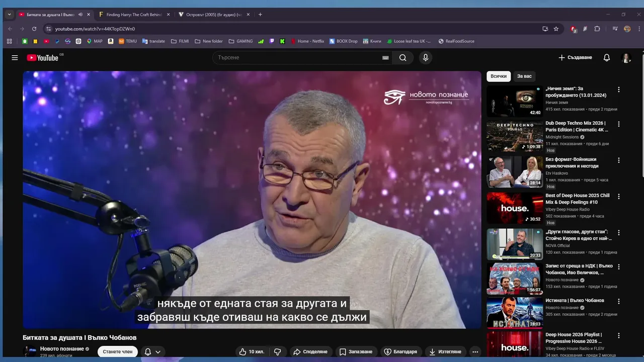Open Без формат-Войнишки приключения thumbnail
This screenshot has width=644, height=362.
tap(515, 172)
